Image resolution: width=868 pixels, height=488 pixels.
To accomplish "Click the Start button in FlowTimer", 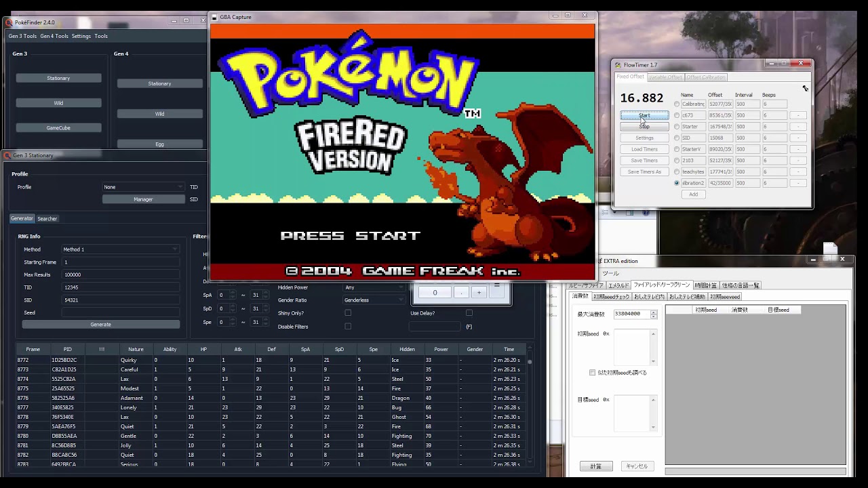I will pyautogui.click(x=644, y=115).
